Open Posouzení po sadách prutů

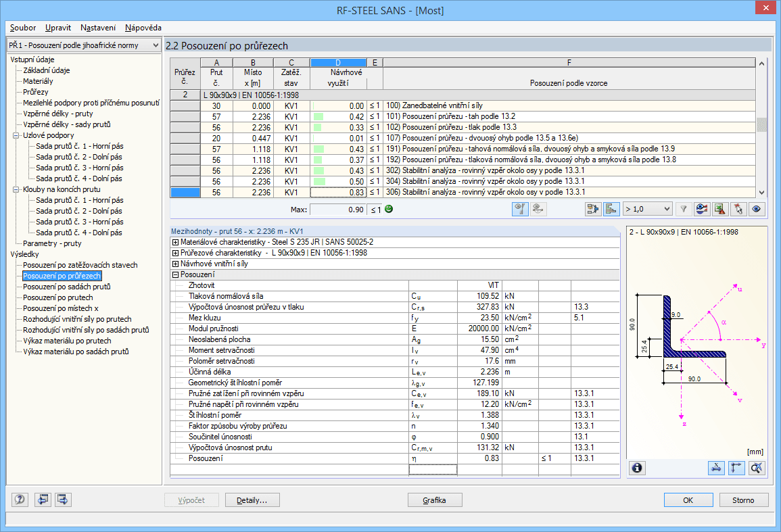pyautogui.click(x=67, y=287)
